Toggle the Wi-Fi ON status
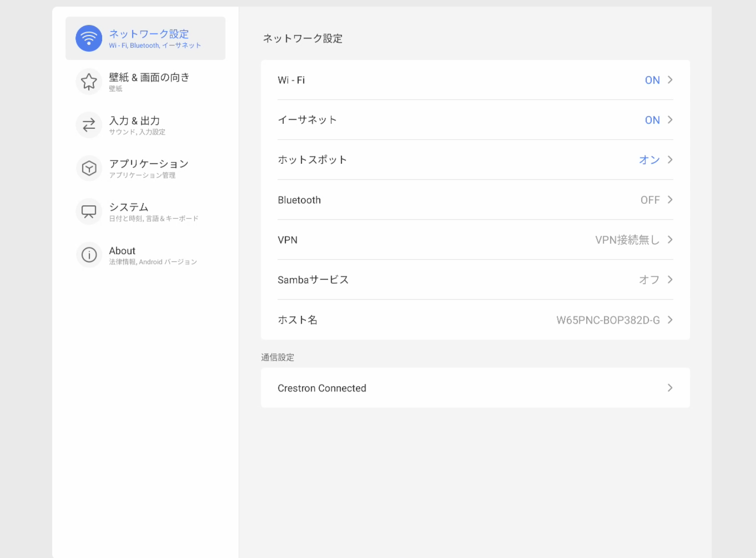 pos(652,80)
